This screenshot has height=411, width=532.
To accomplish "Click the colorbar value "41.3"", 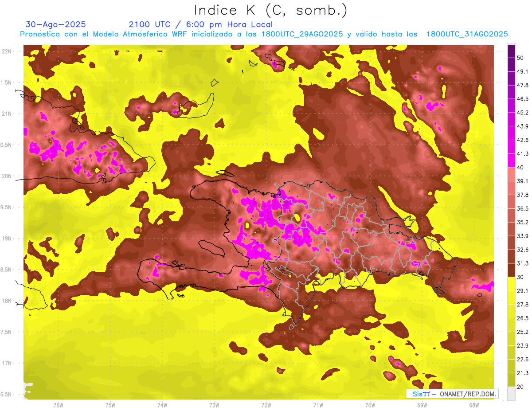I will coord(523,154).
